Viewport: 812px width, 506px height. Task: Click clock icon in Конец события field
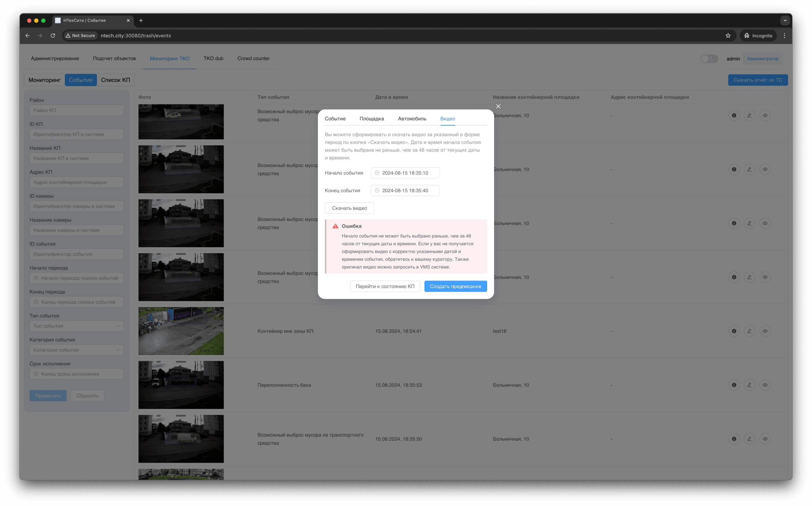click(377, 191)
